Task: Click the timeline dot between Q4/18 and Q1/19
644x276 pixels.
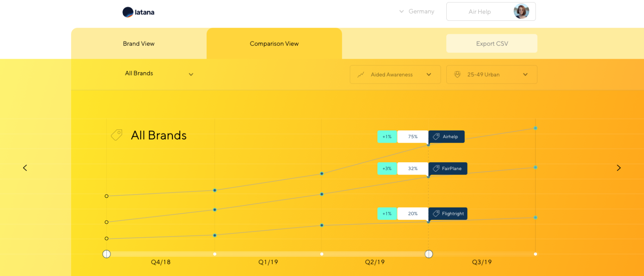Action: [x=215, y=254]
